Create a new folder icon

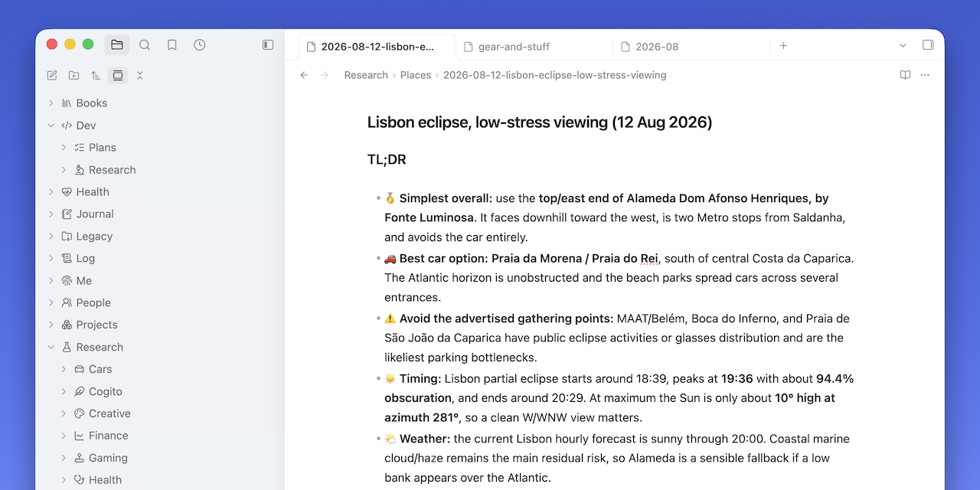[x=73, y=75]
